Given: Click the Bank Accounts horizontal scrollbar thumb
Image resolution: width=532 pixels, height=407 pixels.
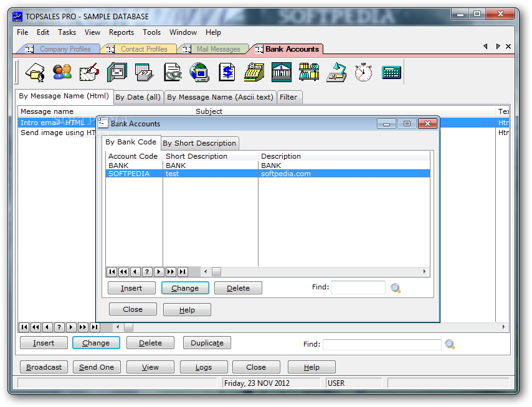Looking at the screenshot, I should click(216, 272).
